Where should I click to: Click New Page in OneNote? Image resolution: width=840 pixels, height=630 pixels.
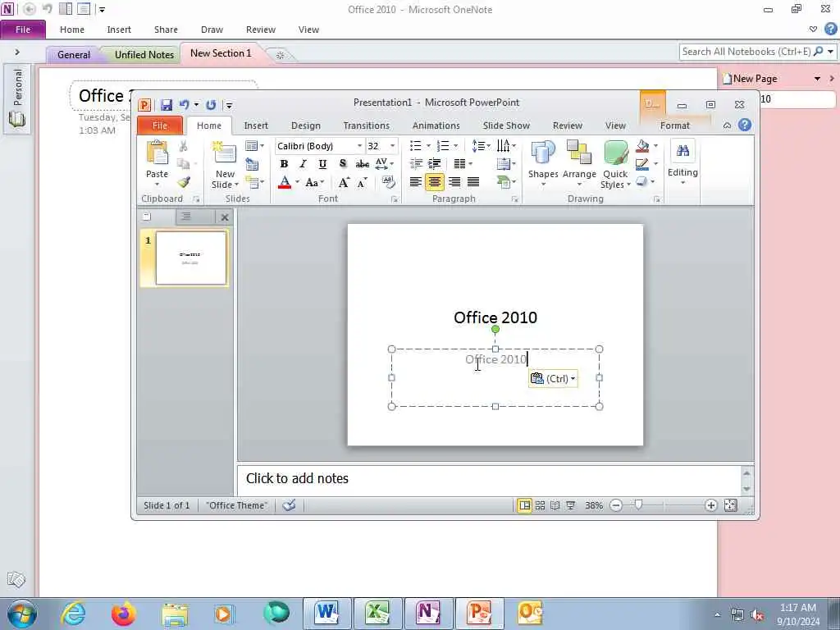point(750,79)
